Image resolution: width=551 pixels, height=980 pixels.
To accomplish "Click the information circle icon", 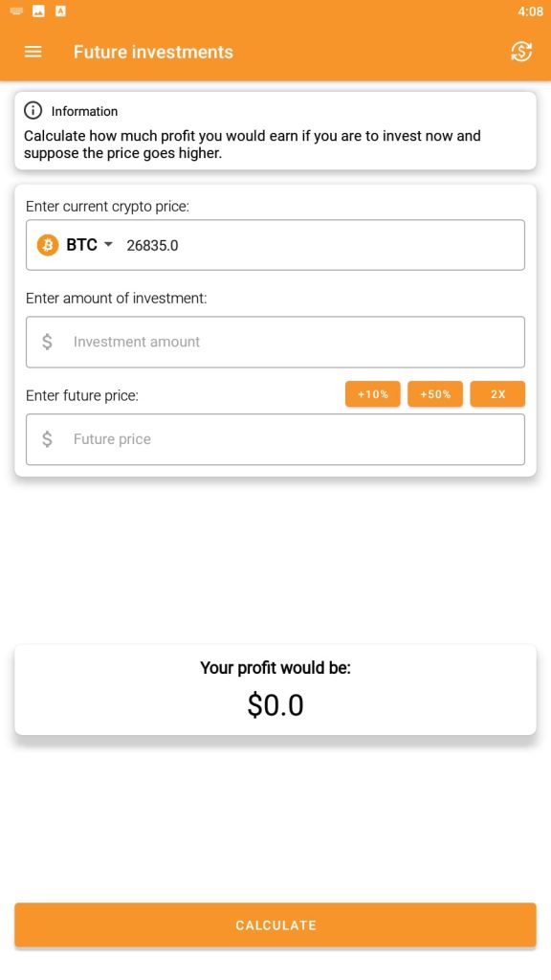I will tap(33, 110).
